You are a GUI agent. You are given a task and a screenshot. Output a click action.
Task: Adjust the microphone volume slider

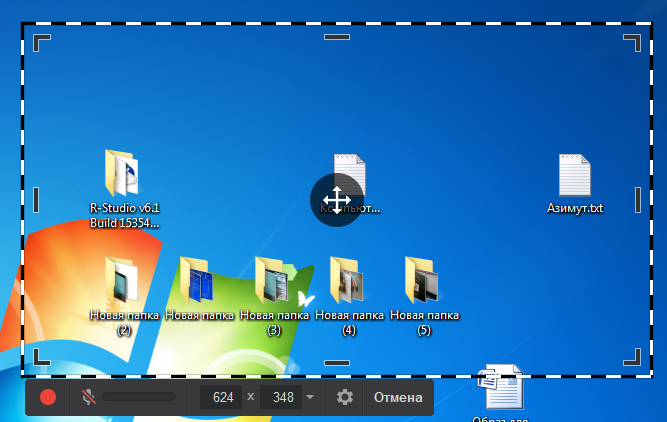(x=139, y=397)
